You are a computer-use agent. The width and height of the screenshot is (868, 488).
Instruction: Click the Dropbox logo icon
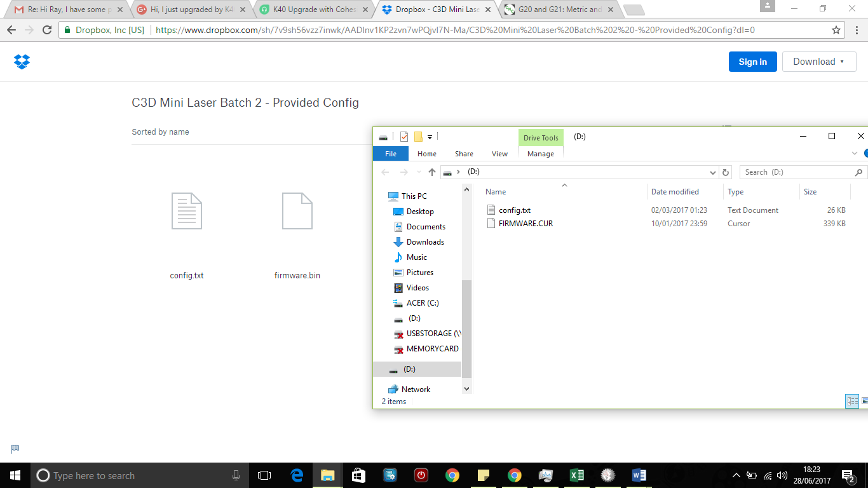click(x=22, y=62)
